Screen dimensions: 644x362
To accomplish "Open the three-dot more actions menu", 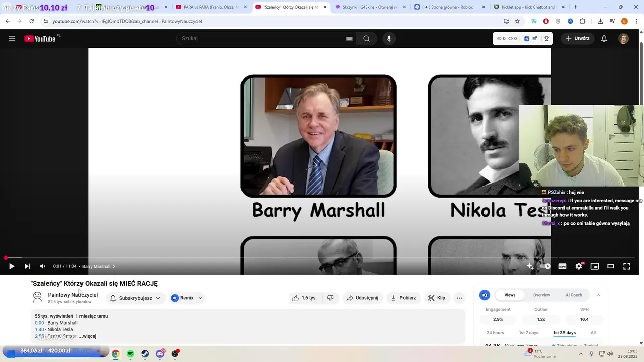I will coord(459,298).
